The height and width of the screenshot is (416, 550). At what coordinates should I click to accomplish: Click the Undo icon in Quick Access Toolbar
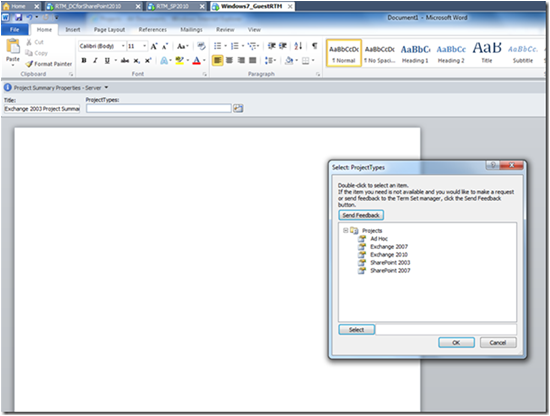(x=29, y=17)
